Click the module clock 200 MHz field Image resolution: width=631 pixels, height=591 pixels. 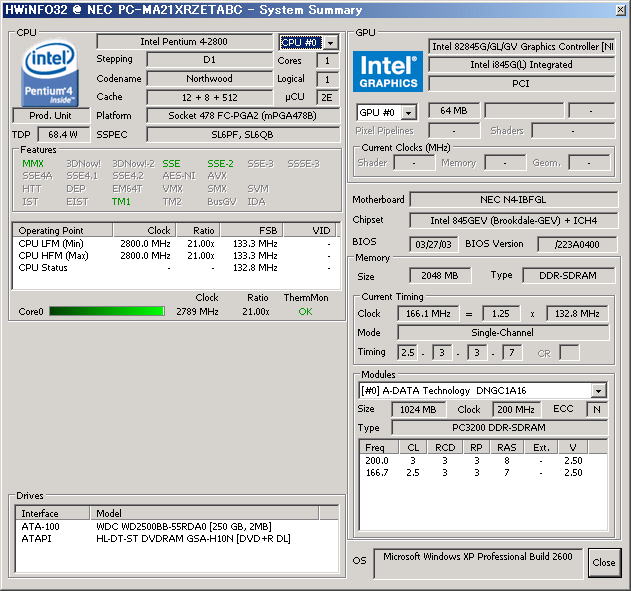pos(516,410)
